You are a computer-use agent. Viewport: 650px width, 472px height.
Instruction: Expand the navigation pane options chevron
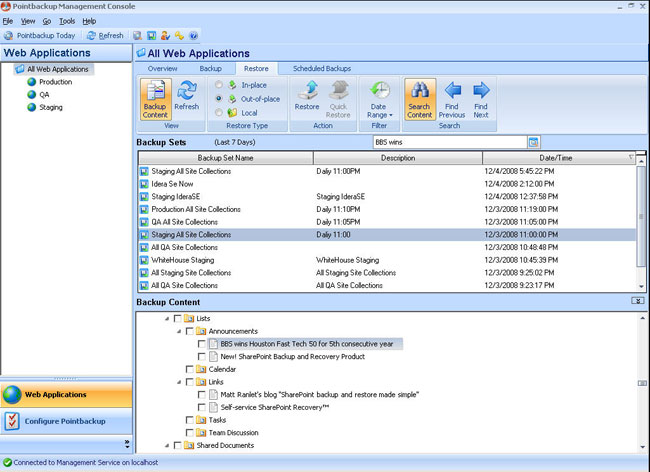pyautogui.click(x=127, y=444)
